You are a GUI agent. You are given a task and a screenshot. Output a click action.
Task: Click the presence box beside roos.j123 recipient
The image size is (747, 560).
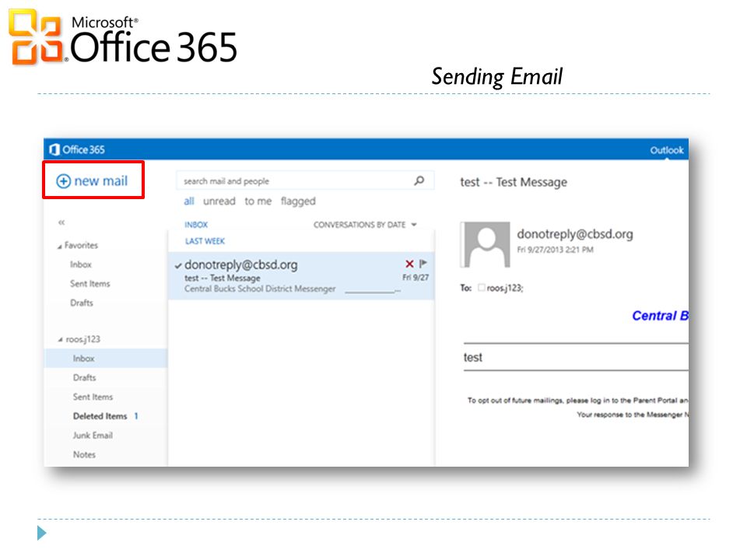(481, 288)
